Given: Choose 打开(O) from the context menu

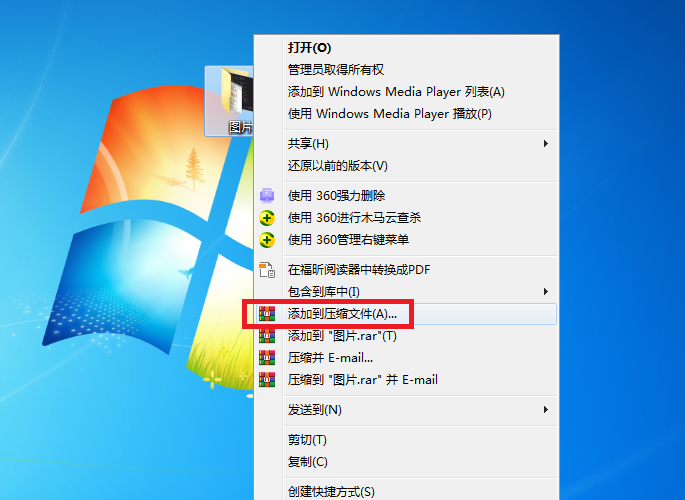Looking at the screenshot, I should [x=309, y=47].
